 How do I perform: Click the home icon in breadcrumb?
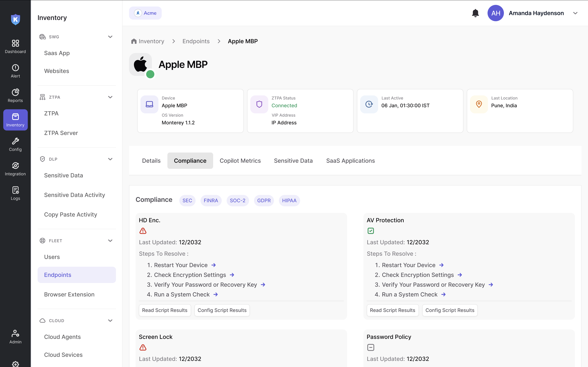(134, 41)
